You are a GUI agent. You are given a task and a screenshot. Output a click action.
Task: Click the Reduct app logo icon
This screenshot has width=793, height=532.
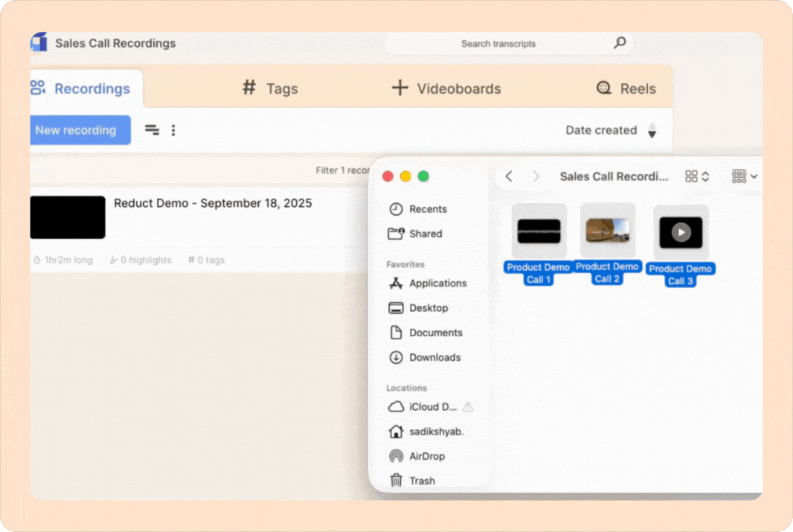point(39,42)
